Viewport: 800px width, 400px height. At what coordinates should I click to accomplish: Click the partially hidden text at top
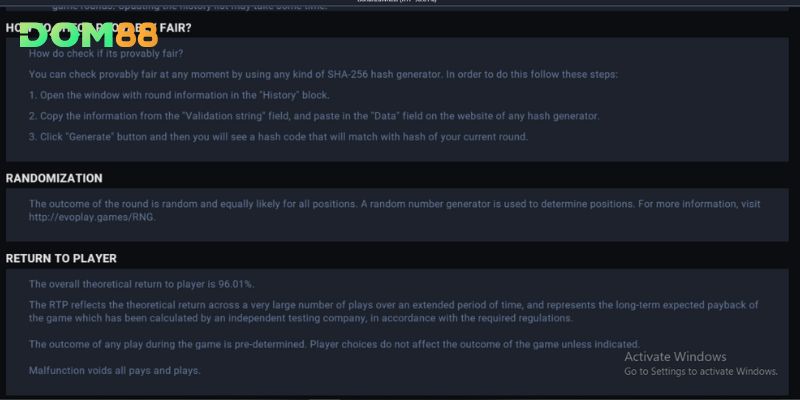(x=189, y=7)
